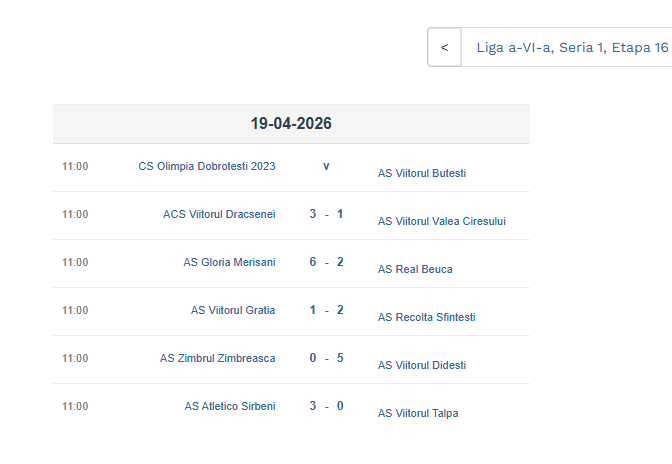The image size is (672, 464).
Task: Open AS Real Beuca team page
Action: point(415,269)
